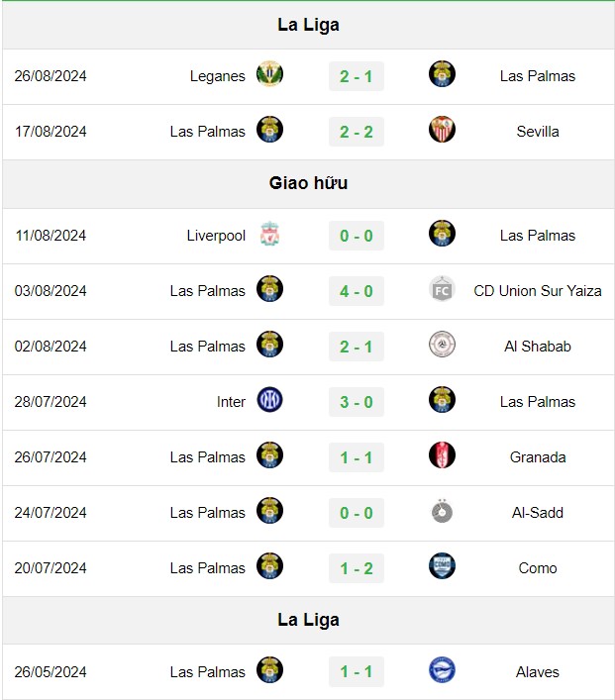This screenshot has height=700, width=615.
Task: Click the Leganes club crest
Action: tap(269, 74)
